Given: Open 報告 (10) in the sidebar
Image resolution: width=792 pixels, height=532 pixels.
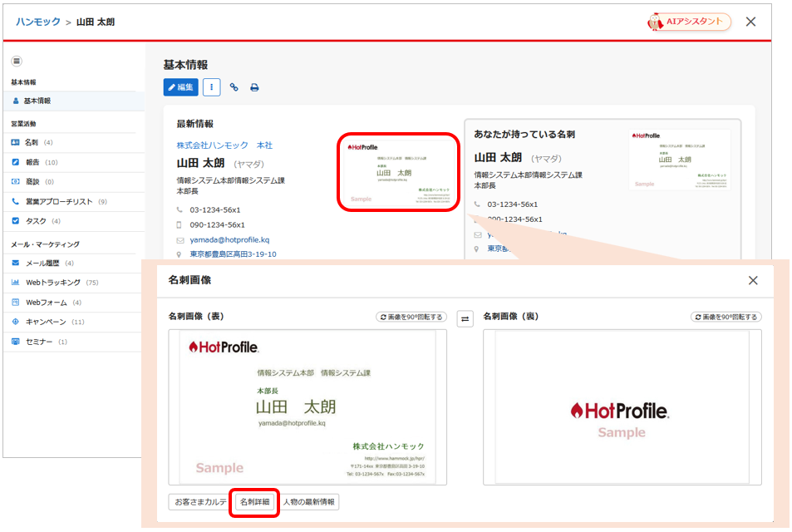Looking at the screenshot, I should click(74, 162).
